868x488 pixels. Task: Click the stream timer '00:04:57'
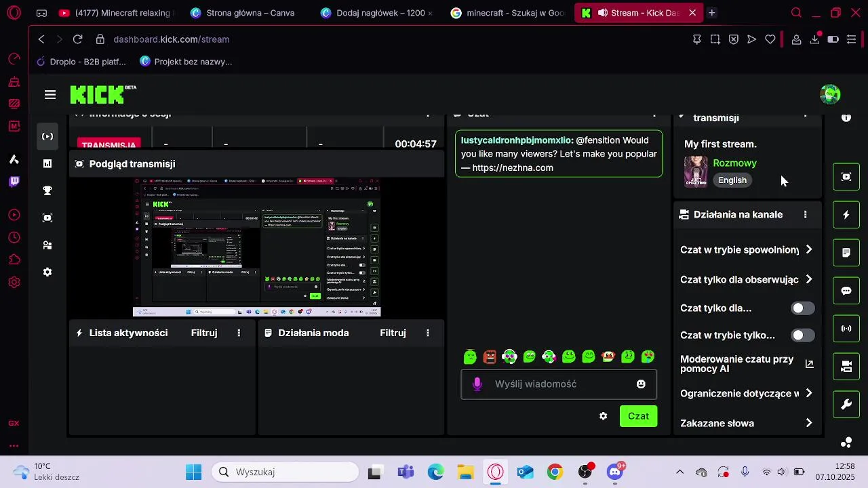click(415, 144)
